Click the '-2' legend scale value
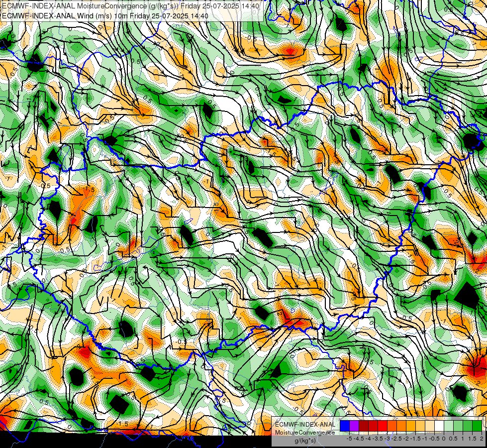487x448 pixels. (406, 439)
